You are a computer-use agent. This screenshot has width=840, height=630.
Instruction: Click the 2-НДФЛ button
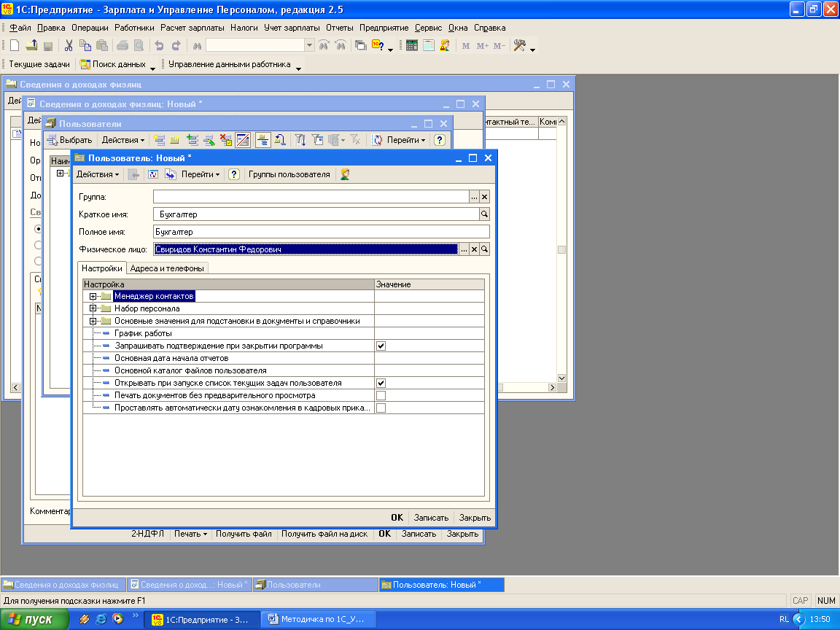coord(147,534)
